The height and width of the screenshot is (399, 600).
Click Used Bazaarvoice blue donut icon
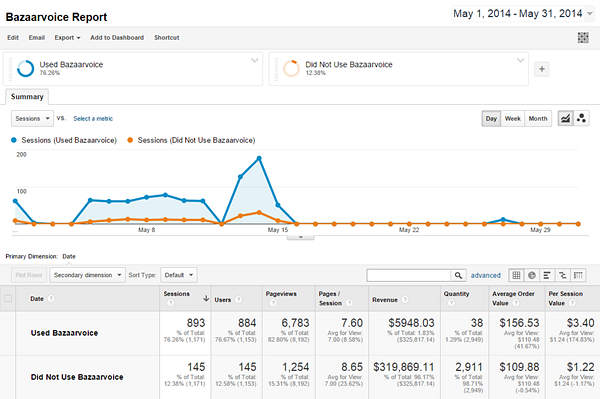pyautogui.click(x=26, y=68)
